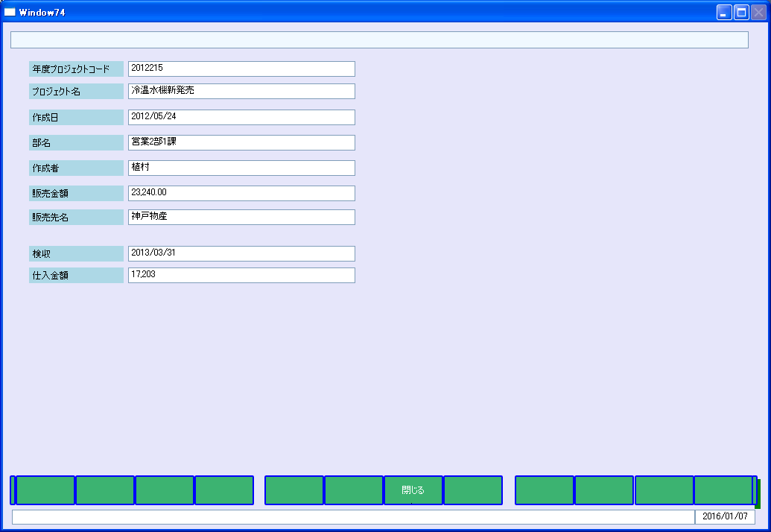This screenshot has width=771, height=532.
Task: Minimize the Window74 window
Action: (724, 12)
